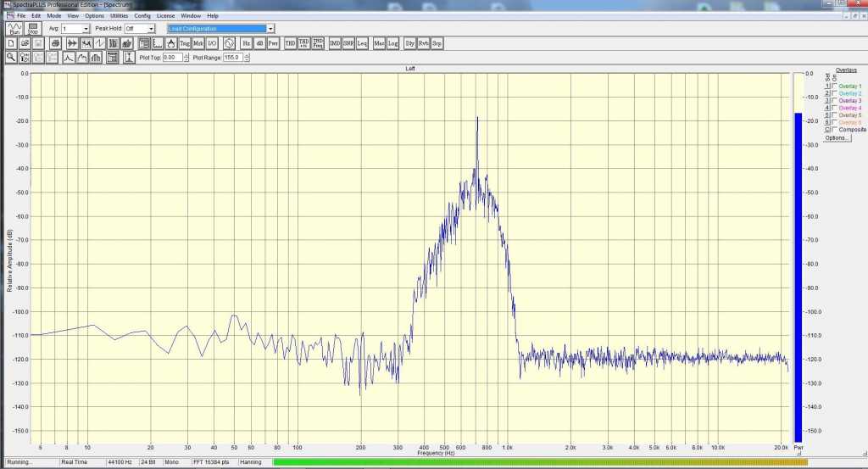
Task: Select the Pwr toolbar button
Action: pyautogui.click(x=274, y=43)
